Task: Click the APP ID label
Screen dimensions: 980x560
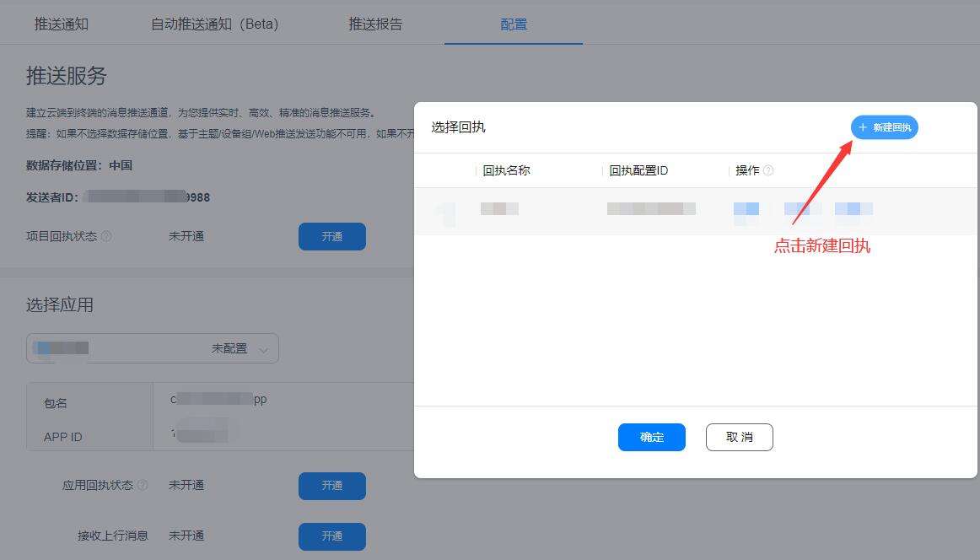Action: [x=62, y=437]
